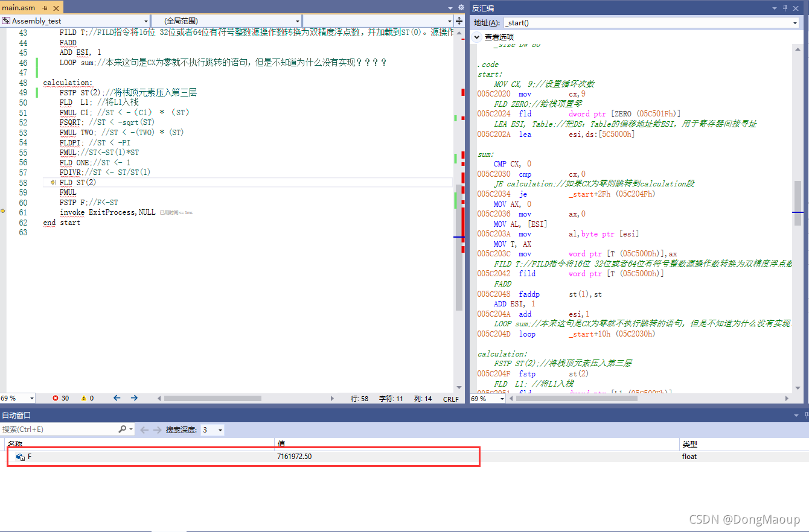
Task: Select the variable F row in autos
Action: coord(404,457)
